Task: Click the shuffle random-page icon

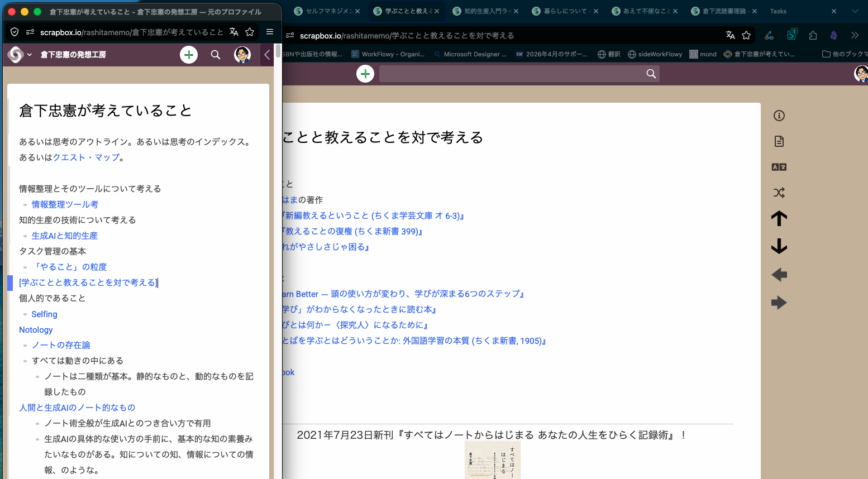Action: point(779,193)
